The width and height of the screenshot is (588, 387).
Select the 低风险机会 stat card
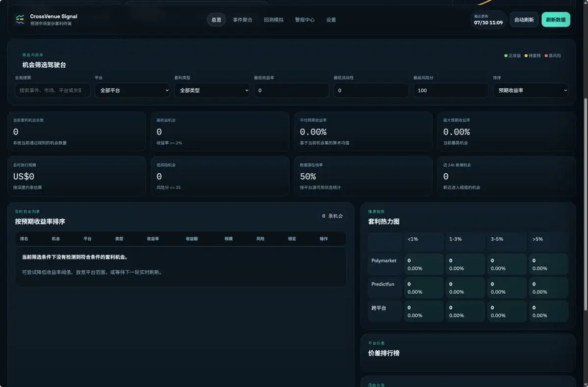click(220, 176)
